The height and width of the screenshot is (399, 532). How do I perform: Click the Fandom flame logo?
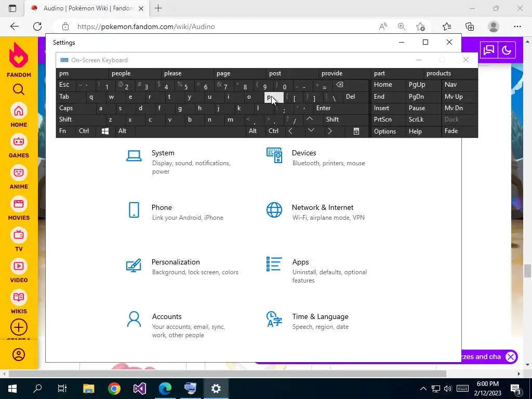19,55
